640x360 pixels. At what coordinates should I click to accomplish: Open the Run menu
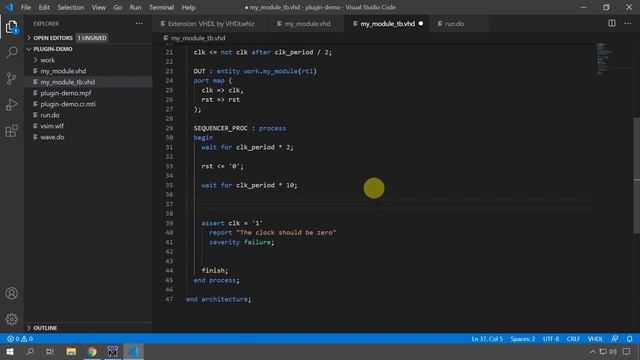pos(135,7)
